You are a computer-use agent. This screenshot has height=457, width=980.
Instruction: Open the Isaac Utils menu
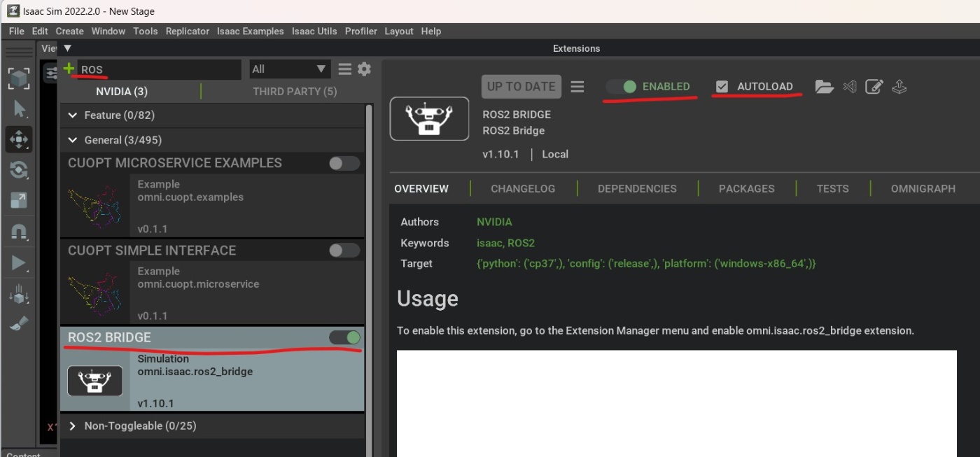(x=314, y=31)
